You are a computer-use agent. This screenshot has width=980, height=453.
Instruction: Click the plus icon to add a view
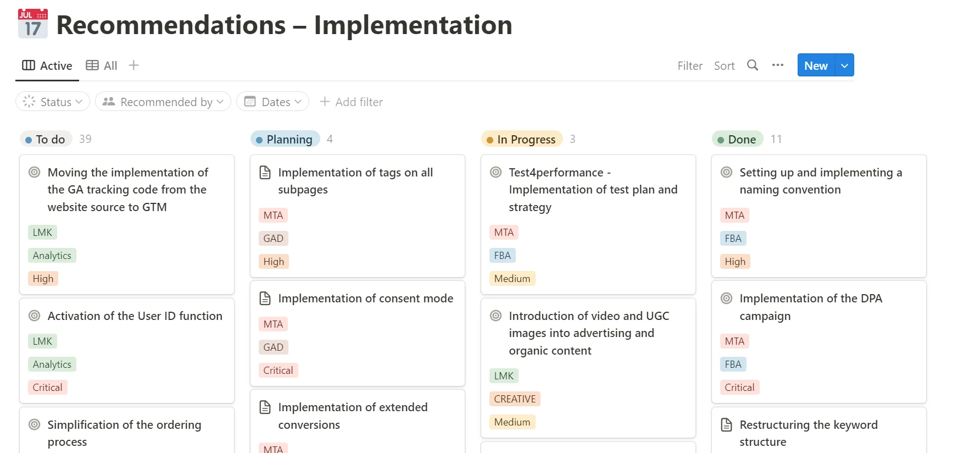click(x=133, y=65)
